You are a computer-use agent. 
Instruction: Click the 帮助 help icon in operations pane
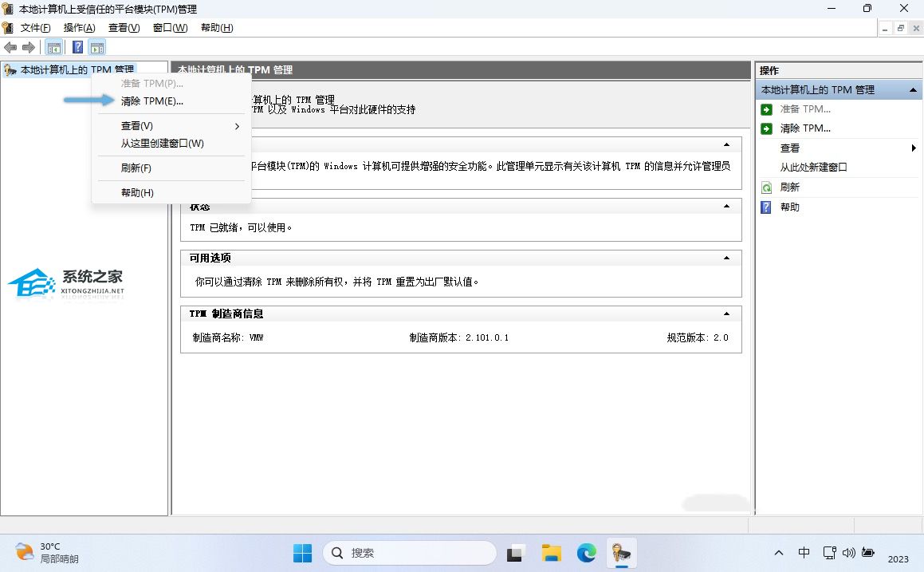766,207
